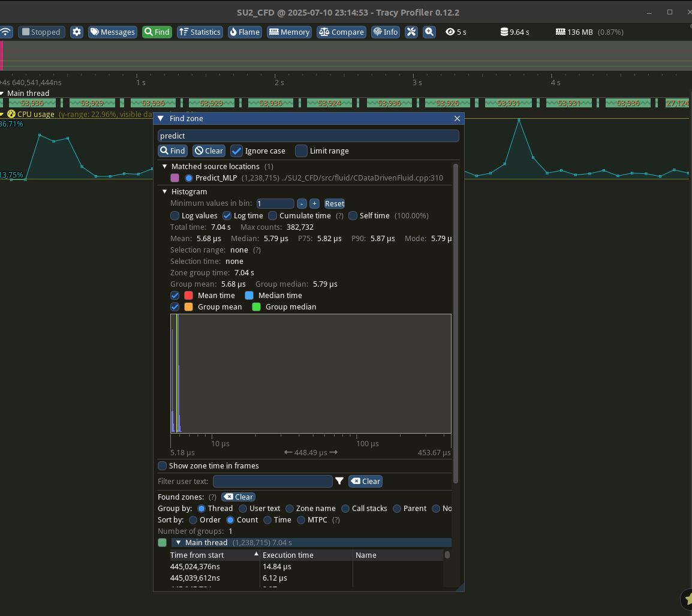The width and height of the screenshot is (692, 616).
Task: Click the Execution time column header
Action: (306, 555)
